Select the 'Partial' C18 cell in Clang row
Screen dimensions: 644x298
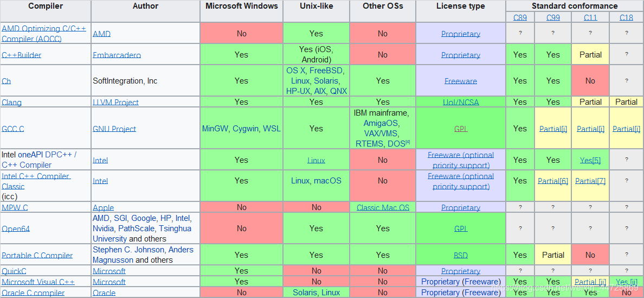pos(626,102)
